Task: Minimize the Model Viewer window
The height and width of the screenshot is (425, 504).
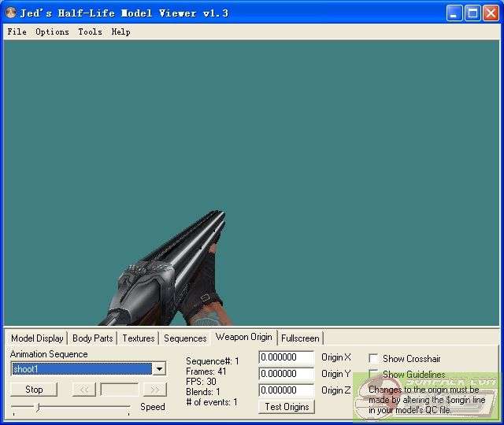Action: click(x=455, y=13)
